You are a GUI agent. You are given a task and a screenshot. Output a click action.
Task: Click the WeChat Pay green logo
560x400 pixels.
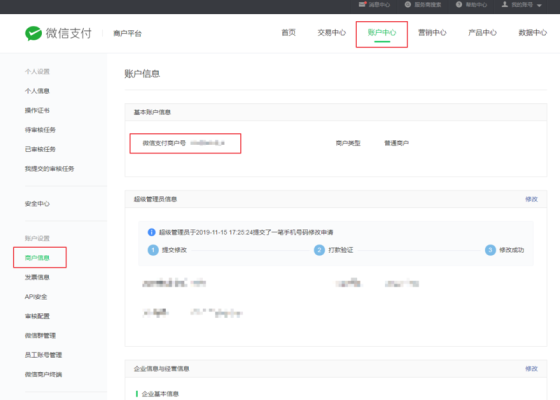[x=34, y=33]
